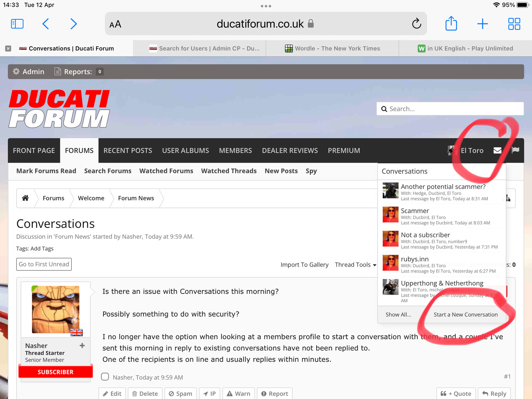Open New Posts link
The image size is (532, 399).
coord(281,171)
